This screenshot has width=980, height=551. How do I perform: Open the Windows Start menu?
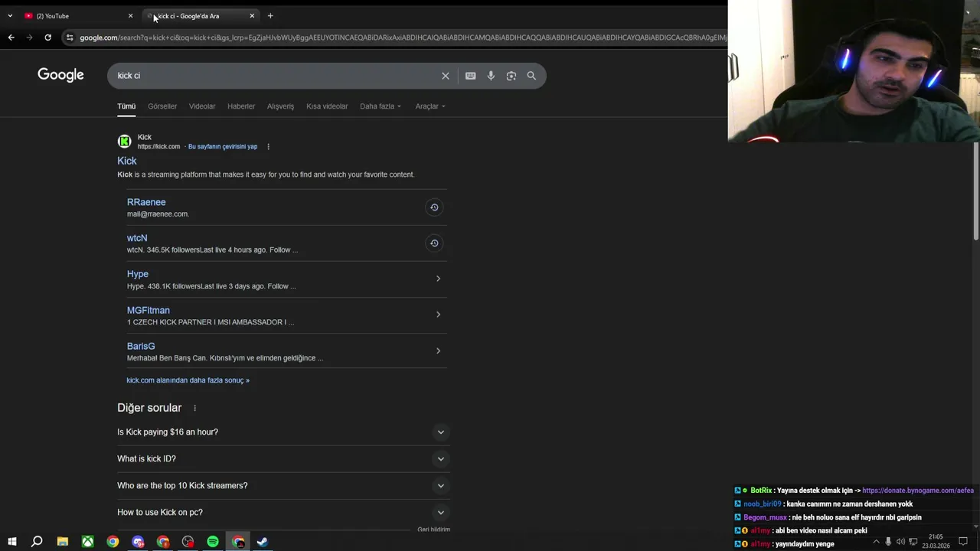(11, 542)
